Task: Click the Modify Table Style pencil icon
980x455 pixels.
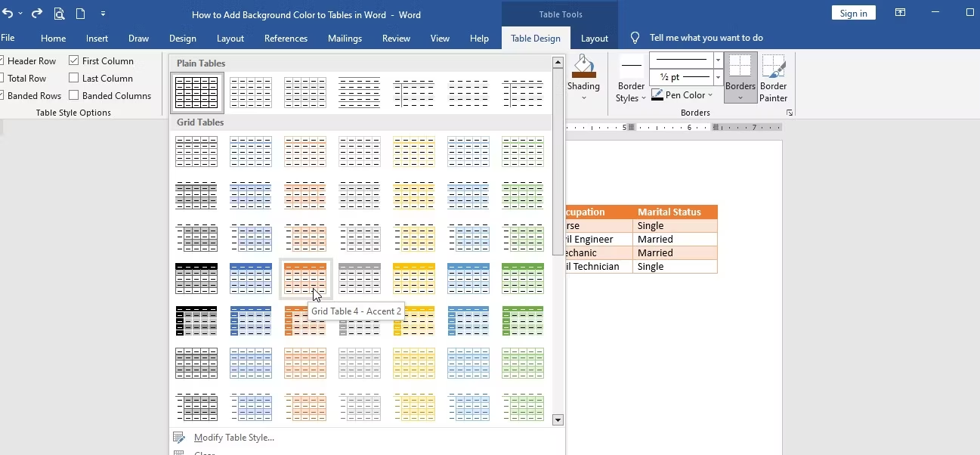Action: (179, 438)
